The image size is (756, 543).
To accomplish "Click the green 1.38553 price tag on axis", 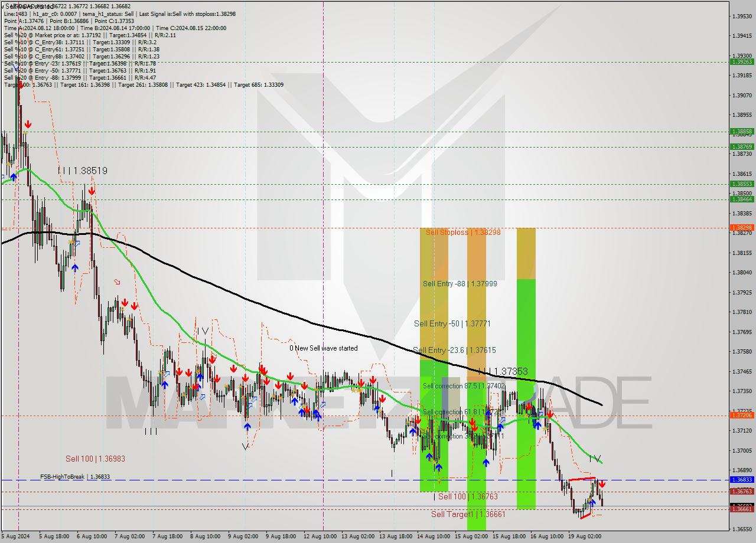I will click(x=742, y=184).
